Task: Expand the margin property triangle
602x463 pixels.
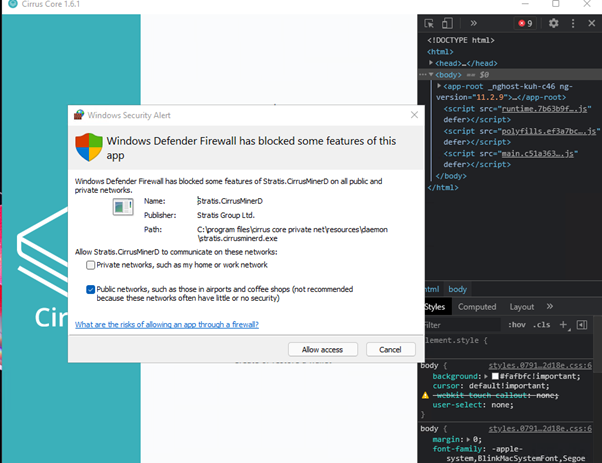Action: click(x=468, y=439)
